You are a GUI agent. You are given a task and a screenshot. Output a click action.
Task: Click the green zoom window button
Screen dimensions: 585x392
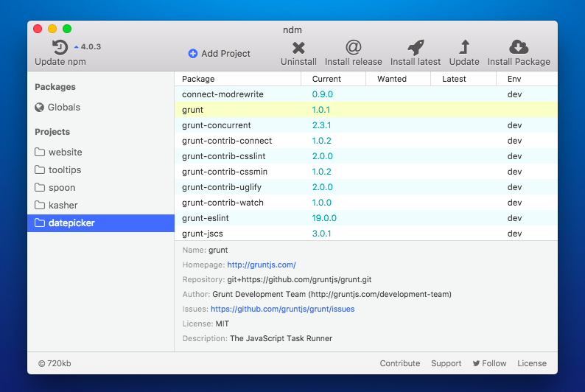[x=67, y=29]
